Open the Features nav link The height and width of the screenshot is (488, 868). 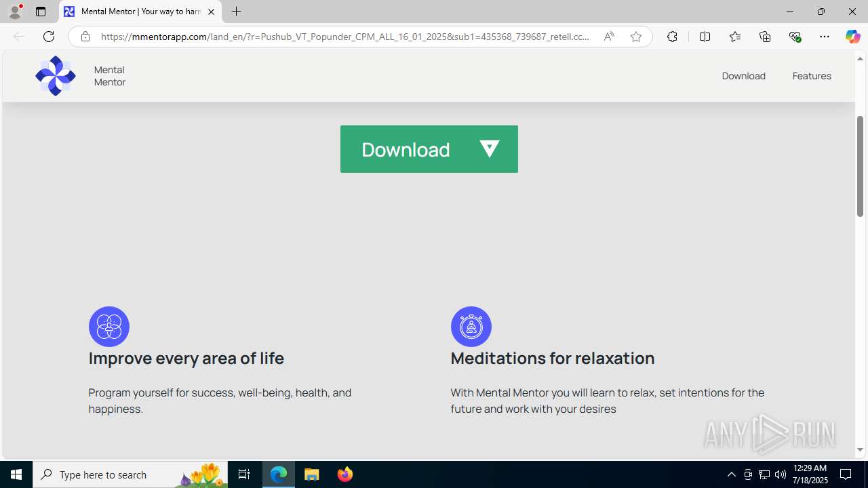[812, 76]
